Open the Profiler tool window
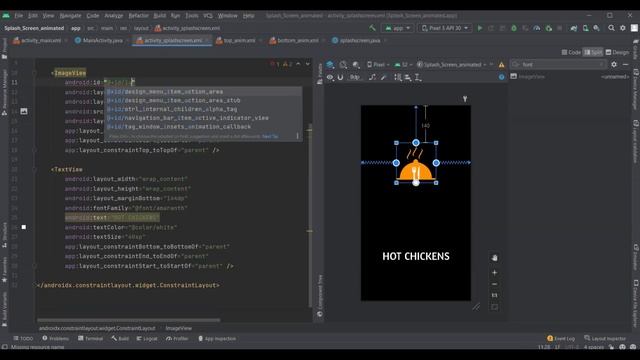The width and height of the screenshot is (640, 360). 177,338
